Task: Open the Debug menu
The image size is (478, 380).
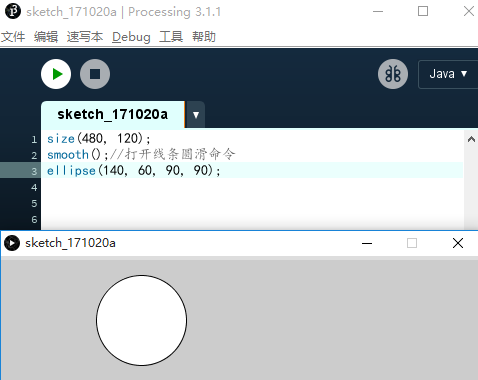Action: (x=131, y=37)
